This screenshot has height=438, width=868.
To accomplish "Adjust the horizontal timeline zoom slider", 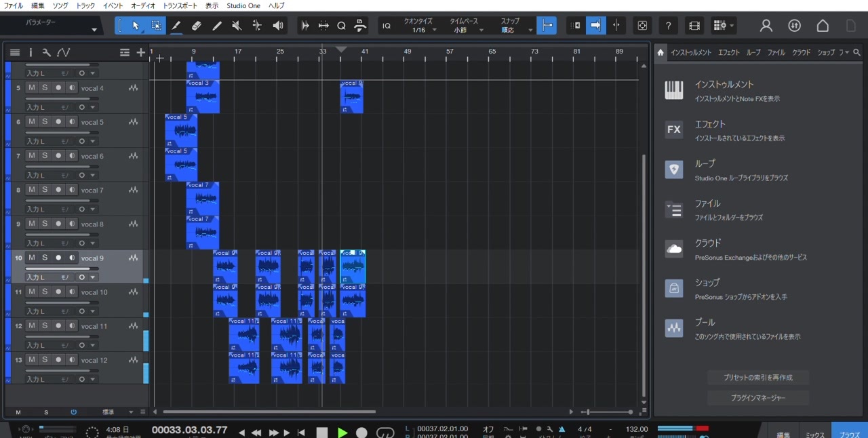I will point(608,412).
